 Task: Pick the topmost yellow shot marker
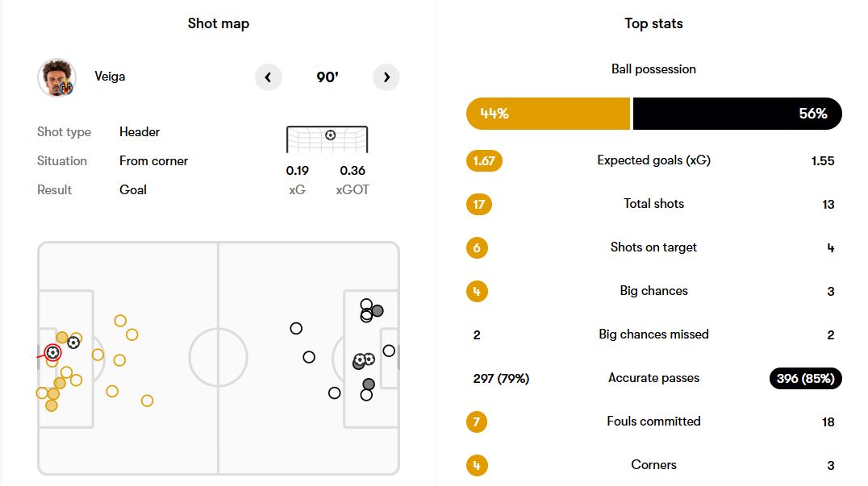(120, 321)
